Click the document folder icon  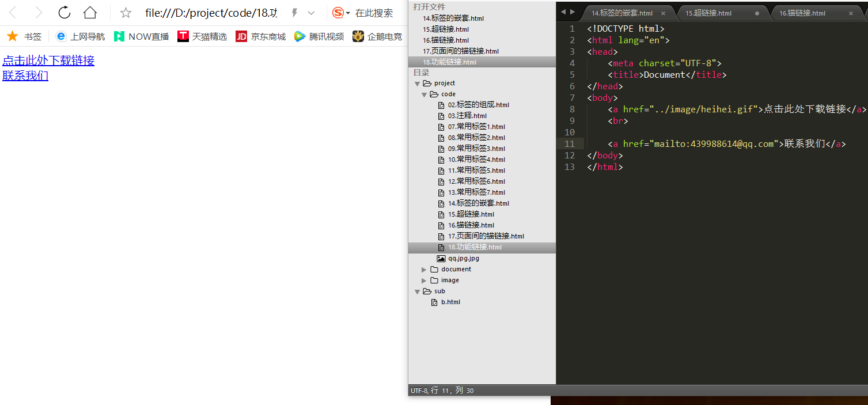click(x=434, y=270)
